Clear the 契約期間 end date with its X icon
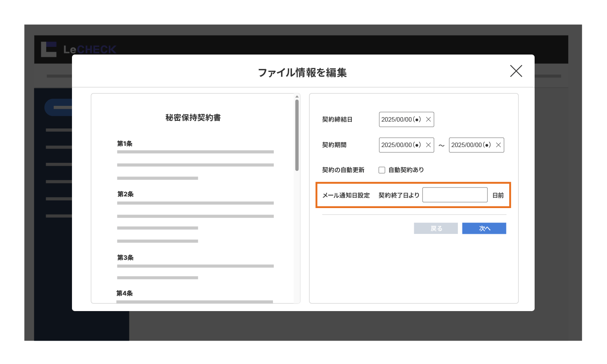 [x=498, y=145]
